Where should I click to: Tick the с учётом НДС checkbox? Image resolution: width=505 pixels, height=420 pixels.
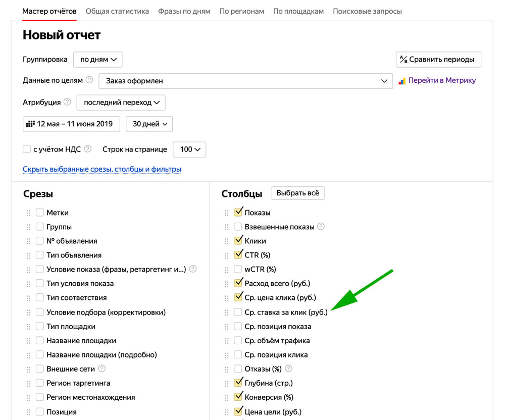27,149
